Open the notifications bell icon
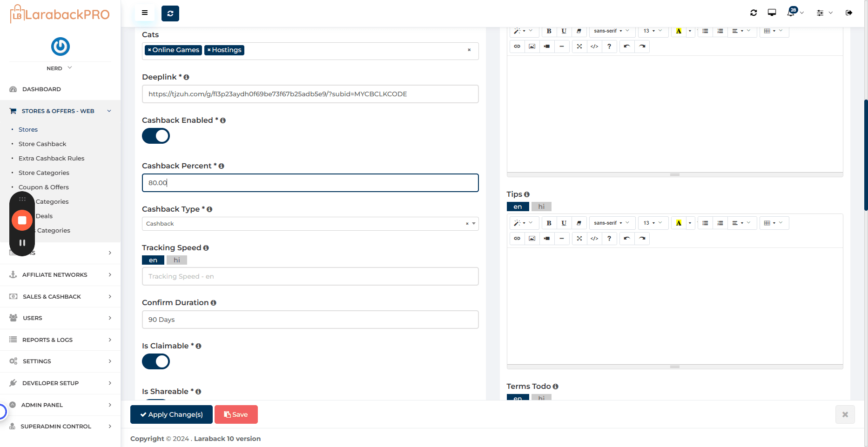The height and width of the screenshot is (447, 868). point(791,13)
